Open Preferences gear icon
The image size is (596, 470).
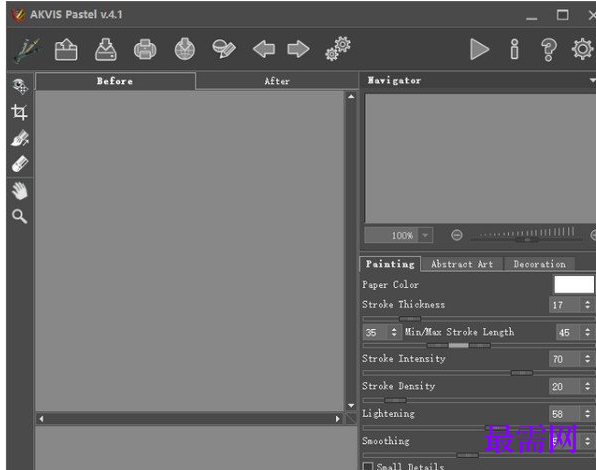[x=582, y=49]
